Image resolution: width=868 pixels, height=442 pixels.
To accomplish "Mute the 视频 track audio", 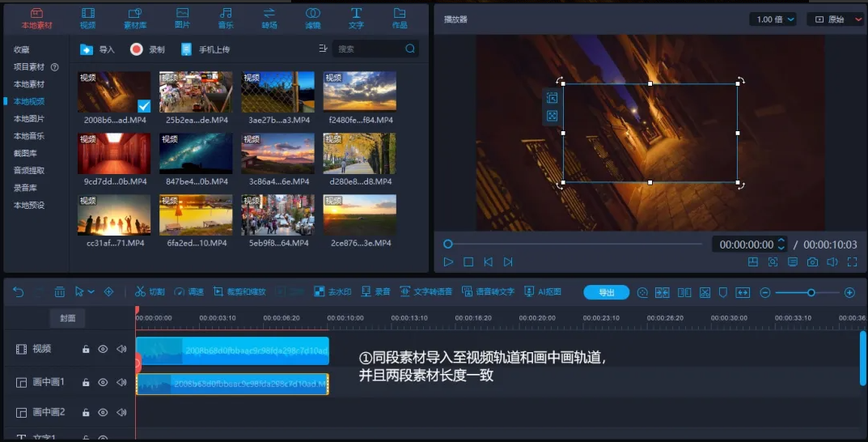I will tap(121, 349).
